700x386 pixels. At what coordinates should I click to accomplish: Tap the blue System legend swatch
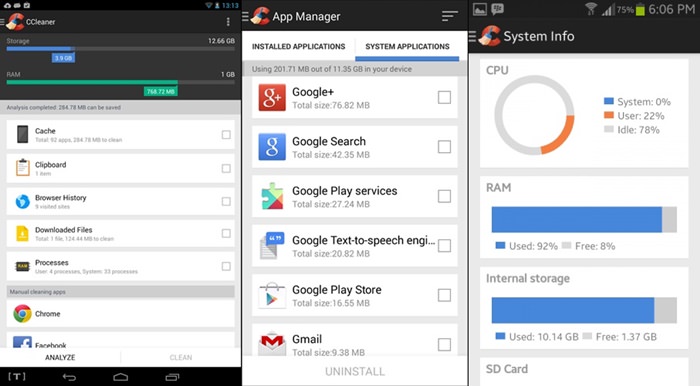pyautogui.click(x=608, y=101)
